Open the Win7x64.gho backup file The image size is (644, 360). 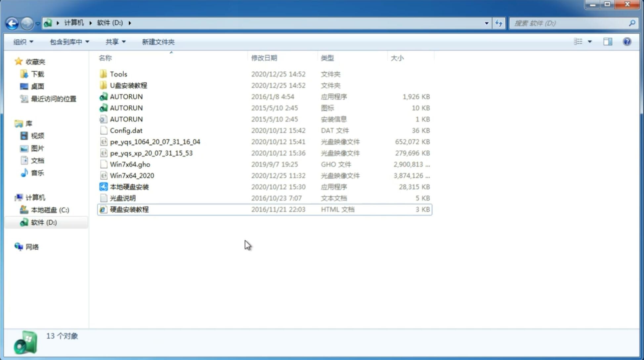pos(130,164)
